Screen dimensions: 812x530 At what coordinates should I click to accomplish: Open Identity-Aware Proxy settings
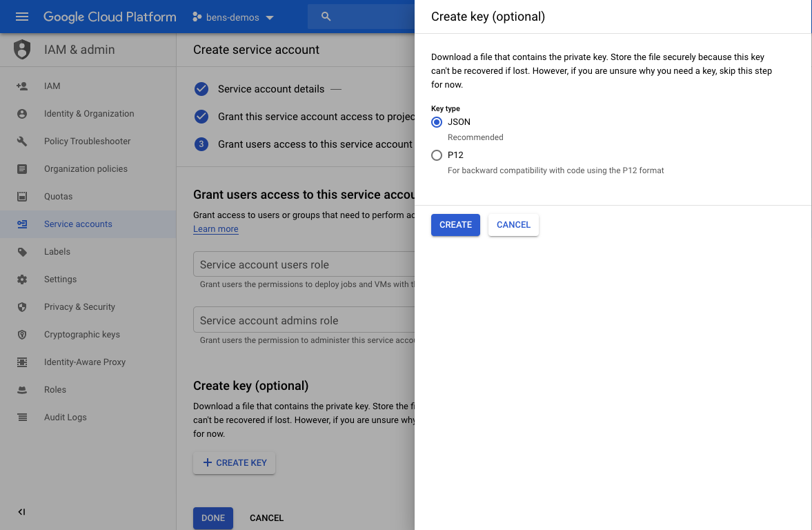tap(83, 362)
